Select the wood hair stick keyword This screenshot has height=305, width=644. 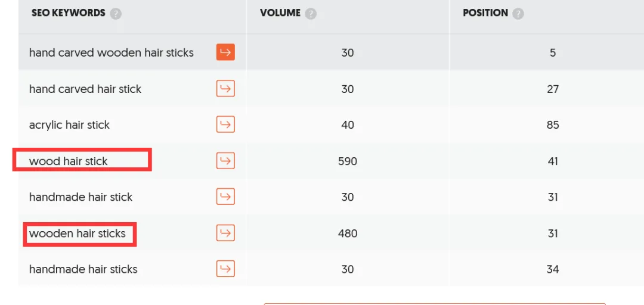coord(69,161)
